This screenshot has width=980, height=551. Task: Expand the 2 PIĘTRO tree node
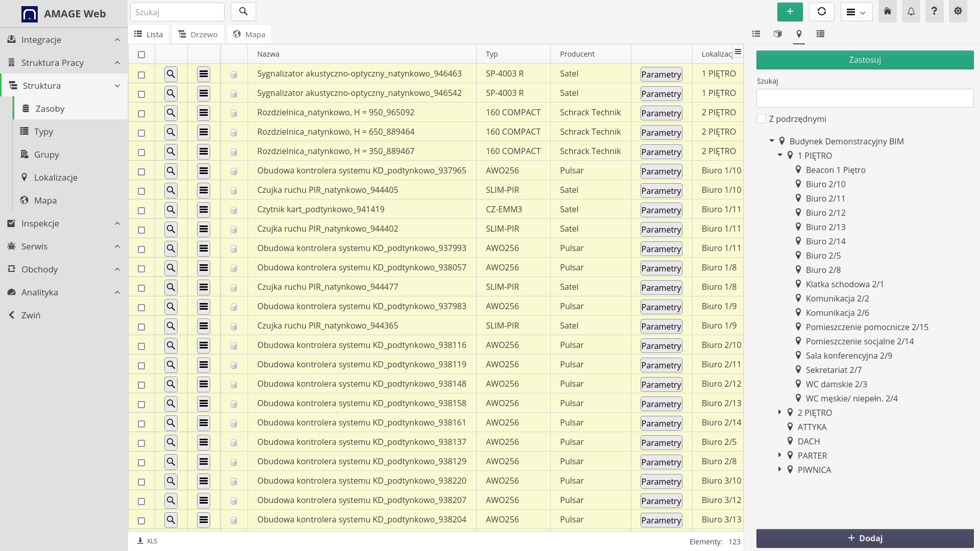[x=780, y=412]
